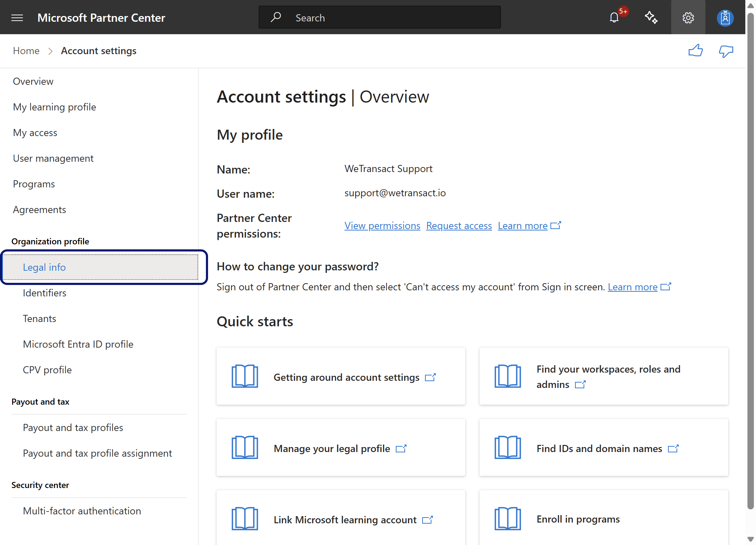Image resolution: width=756 pixels, height=545 pixels.
Task: Open the hamburger navigation menu
Action: (x=17, y=18)
